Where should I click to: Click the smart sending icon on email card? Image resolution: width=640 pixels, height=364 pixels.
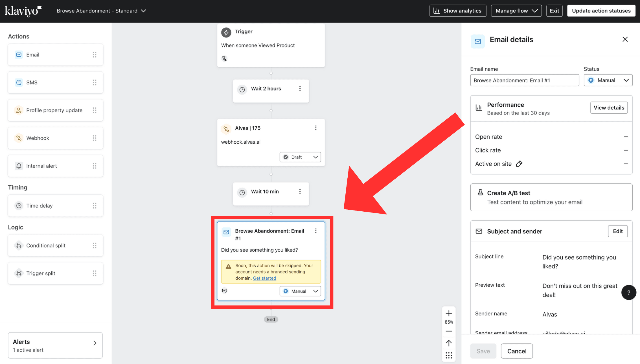pos(224,291)
